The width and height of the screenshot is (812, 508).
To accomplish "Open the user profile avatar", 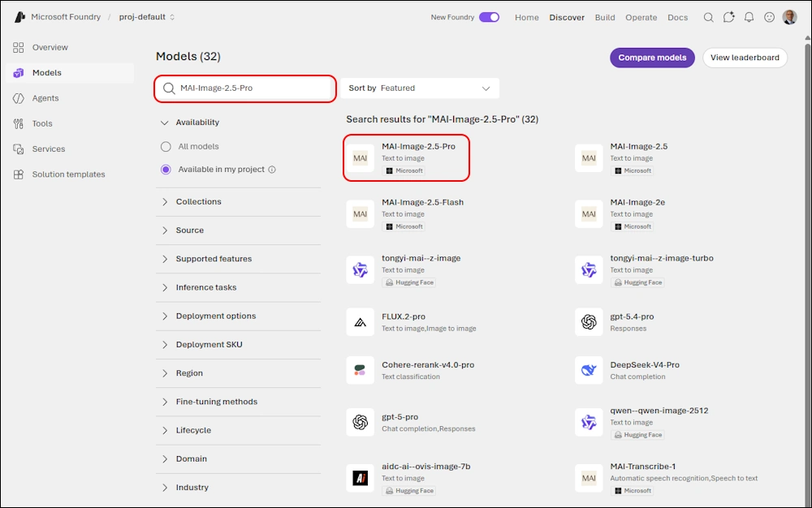I will [x=790, y=17].
